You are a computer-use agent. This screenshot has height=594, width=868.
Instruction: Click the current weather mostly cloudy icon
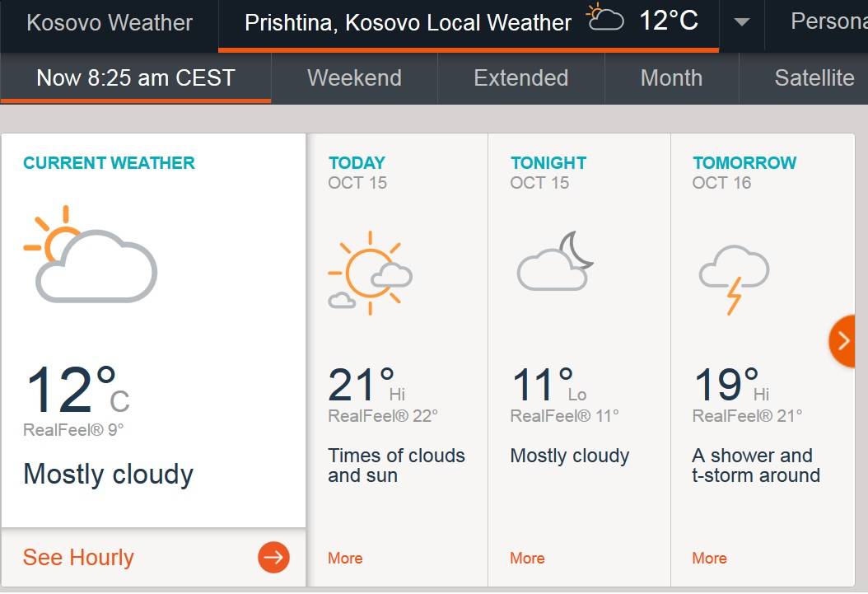tap(91, 254)
